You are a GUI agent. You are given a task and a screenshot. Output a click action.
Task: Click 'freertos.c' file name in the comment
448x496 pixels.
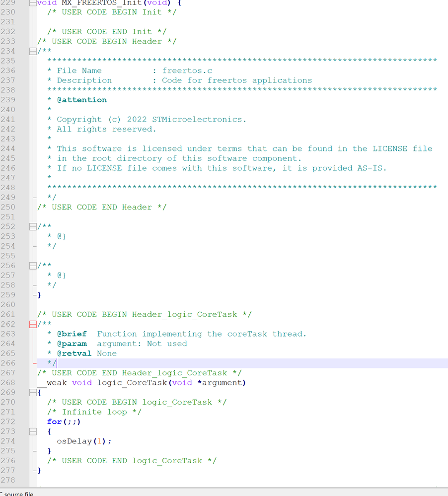[x=187, y=71]
